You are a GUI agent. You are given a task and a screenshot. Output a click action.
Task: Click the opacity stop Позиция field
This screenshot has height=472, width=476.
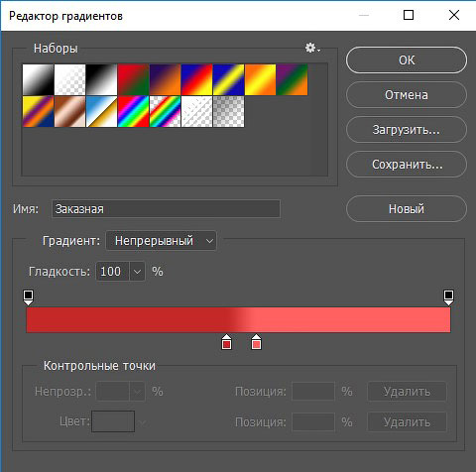[x=313, y=392]
